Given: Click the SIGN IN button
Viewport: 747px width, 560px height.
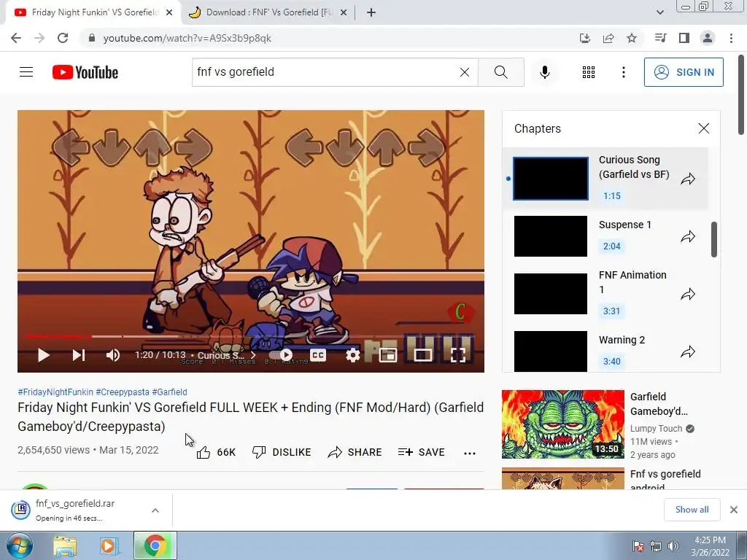Looking at the screenshot, I should [684, 72].
